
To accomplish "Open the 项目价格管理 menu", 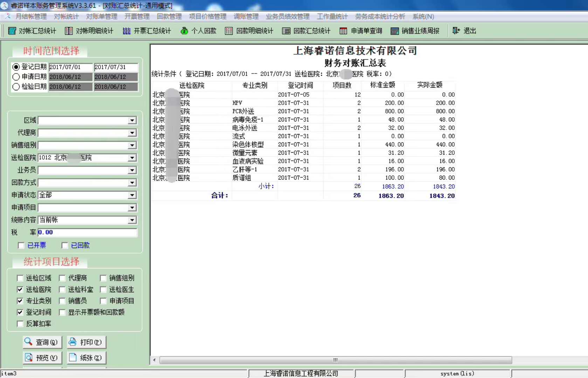I will coord(207,16).
